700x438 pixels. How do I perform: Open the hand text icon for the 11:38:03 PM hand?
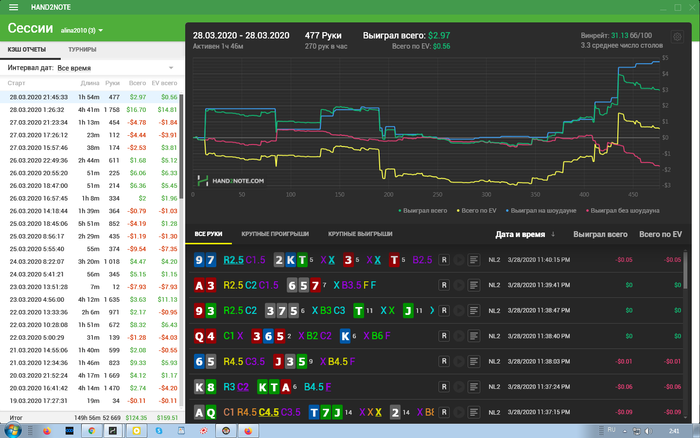click(474, 361)
